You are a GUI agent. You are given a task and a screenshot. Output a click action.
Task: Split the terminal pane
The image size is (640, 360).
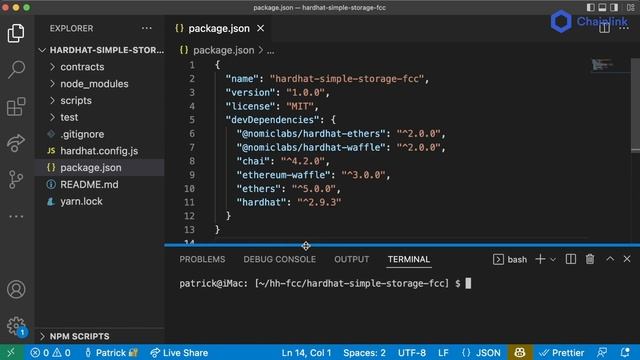click(x=571, y=259)
